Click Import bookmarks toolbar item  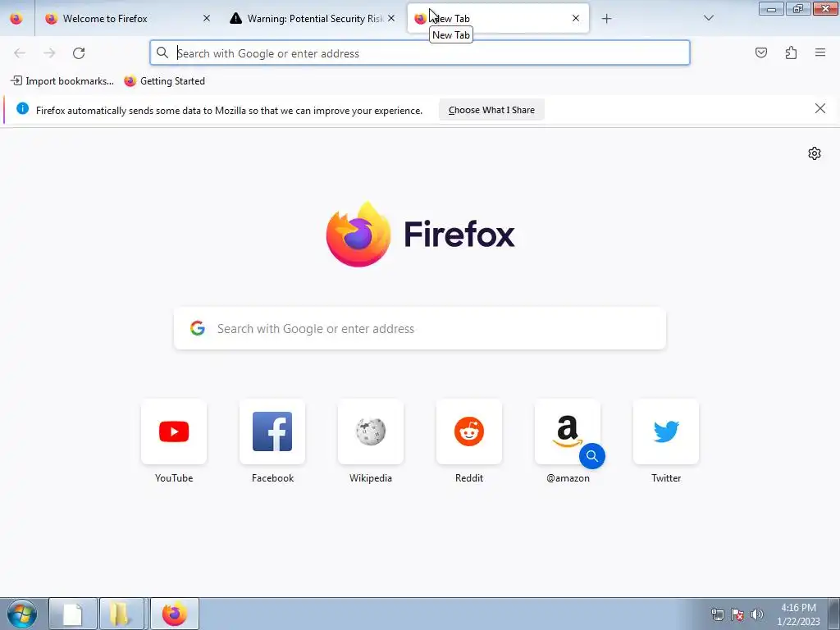pyautogui.click(x=62, y=81)
